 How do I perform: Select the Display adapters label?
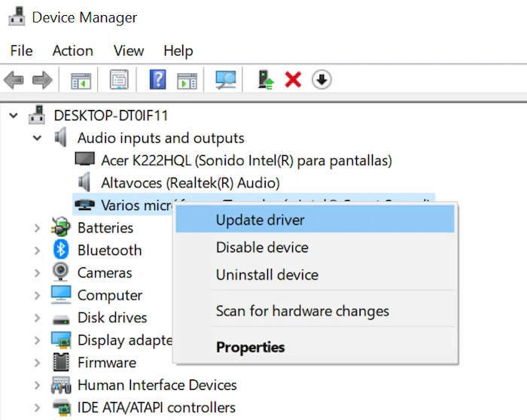click(x=125, y=340)
